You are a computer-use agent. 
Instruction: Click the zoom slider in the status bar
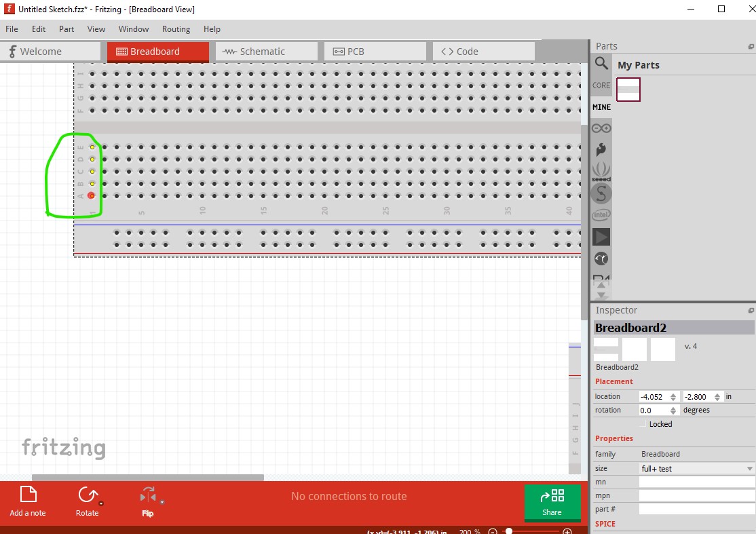tap(509, 532)
